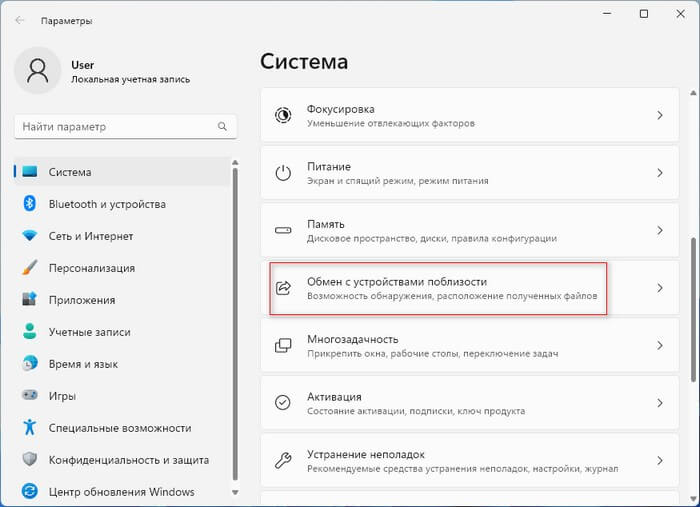Click Локальная учетная запись account text
The image size is (700, 507).
pos(131,79)
